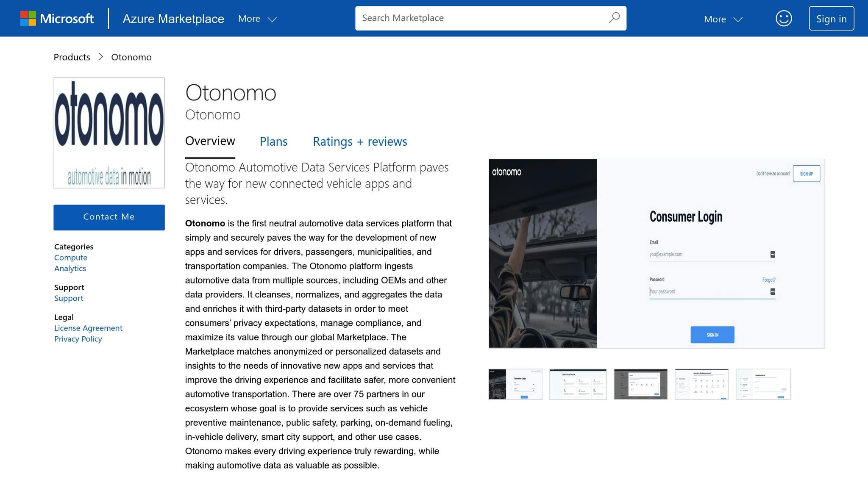
Task: Click the Legal heading
Action: 64,317
